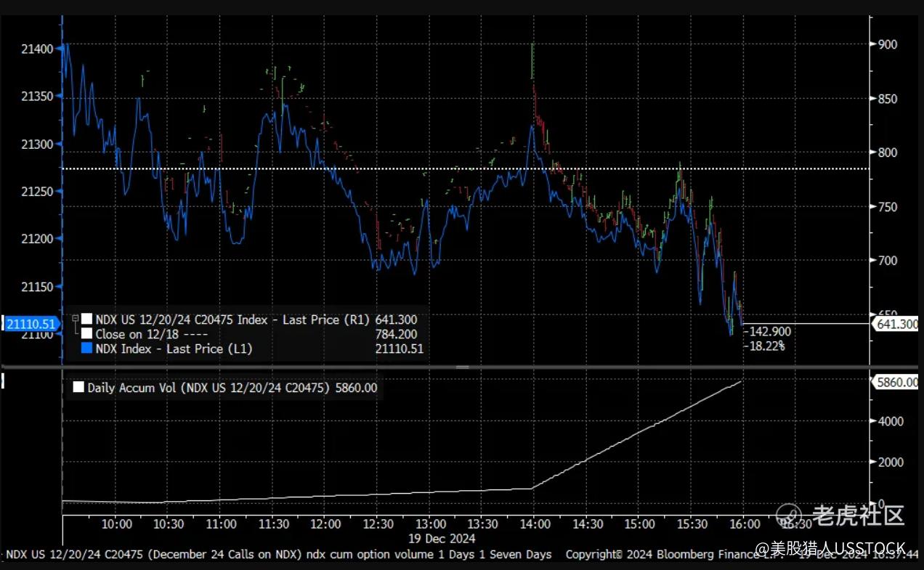Click the 21150 left axis label

pos(37,287)
